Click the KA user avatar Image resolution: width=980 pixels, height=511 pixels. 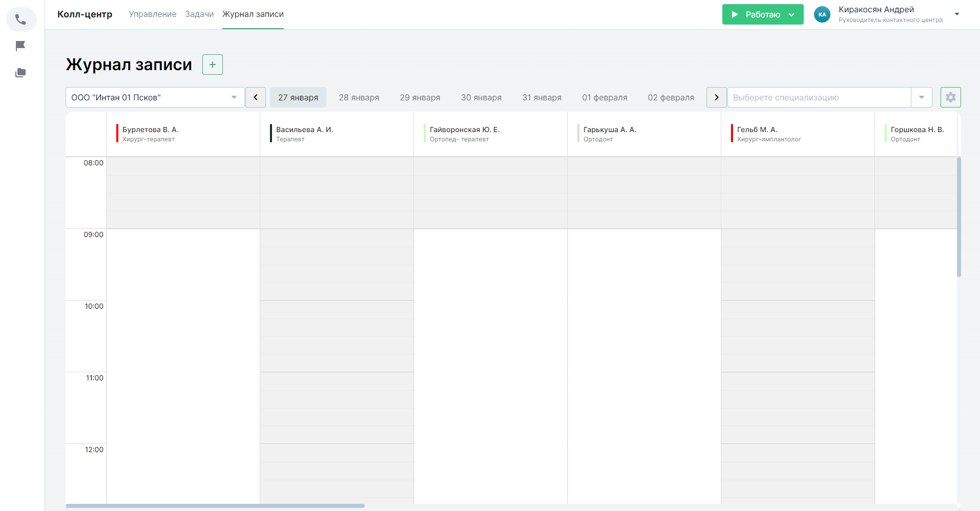(822, 14)
